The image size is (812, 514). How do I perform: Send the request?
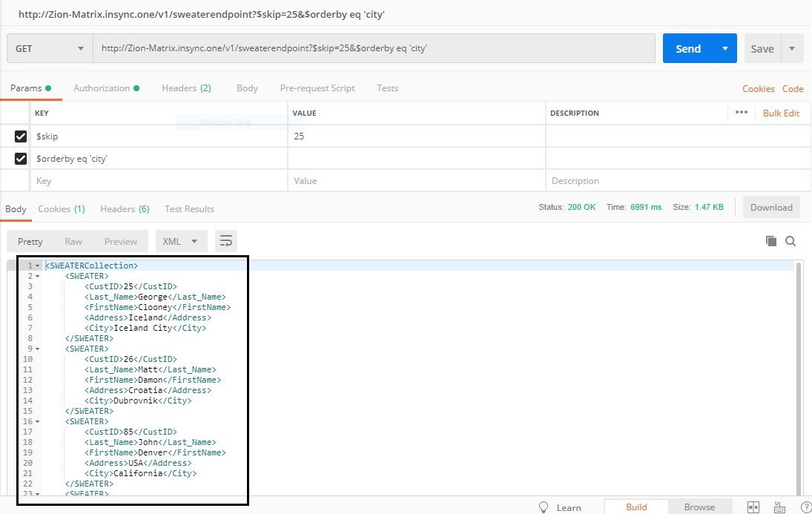[x=687, y=47]
